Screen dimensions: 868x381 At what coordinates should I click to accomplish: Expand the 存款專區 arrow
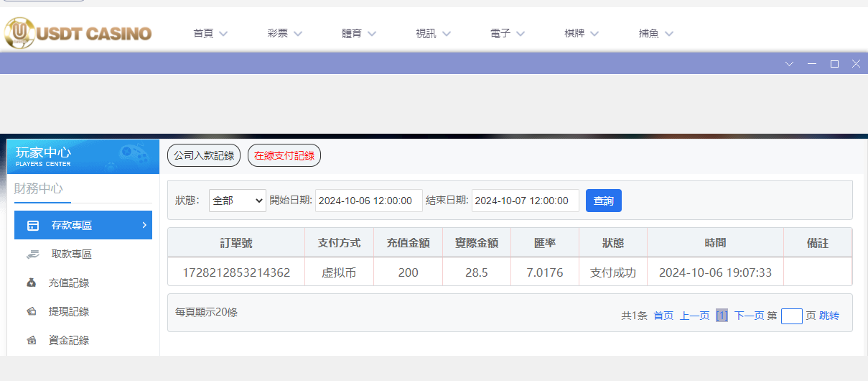(144, 226)
